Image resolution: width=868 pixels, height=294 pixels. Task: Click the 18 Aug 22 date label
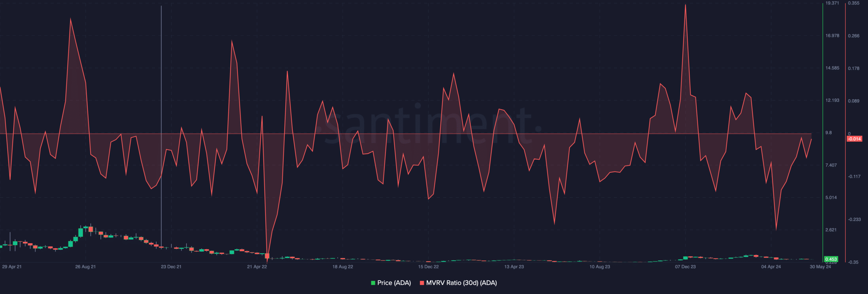pyautogui.click(x=343, y=267)
